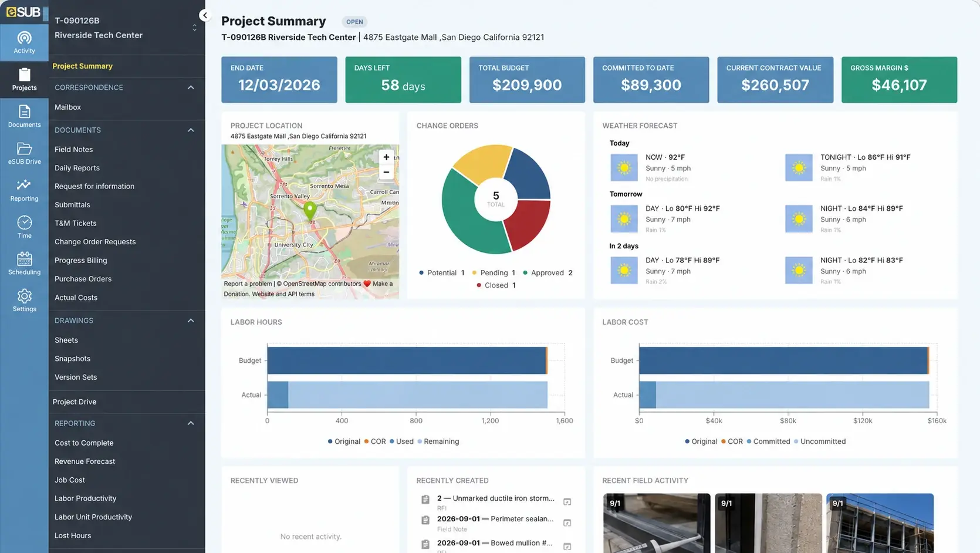Click the dark blue Budget bar in Labor Hours
The image size is (980, 553).
point(406,360)
